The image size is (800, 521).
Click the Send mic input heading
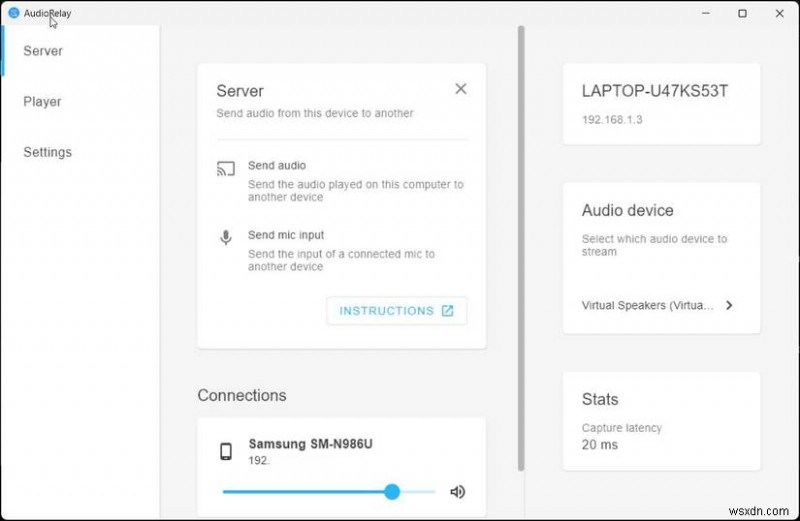pyautogui.click(x=286, y=235)
